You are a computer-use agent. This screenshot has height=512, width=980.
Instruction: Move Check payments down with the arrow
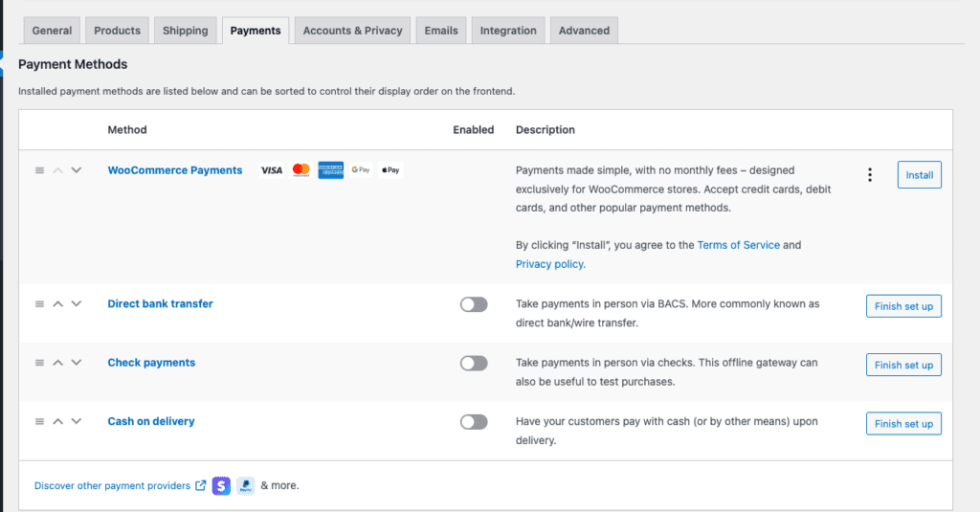pyautogui.click(x=77, y=363)
